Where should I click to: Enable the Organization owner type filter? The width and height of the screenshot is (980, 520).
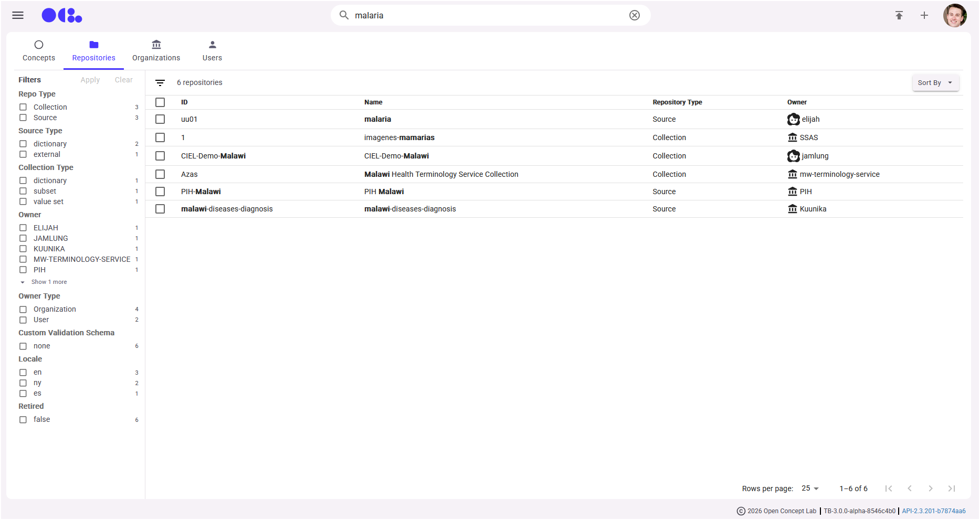coord(23,309)
